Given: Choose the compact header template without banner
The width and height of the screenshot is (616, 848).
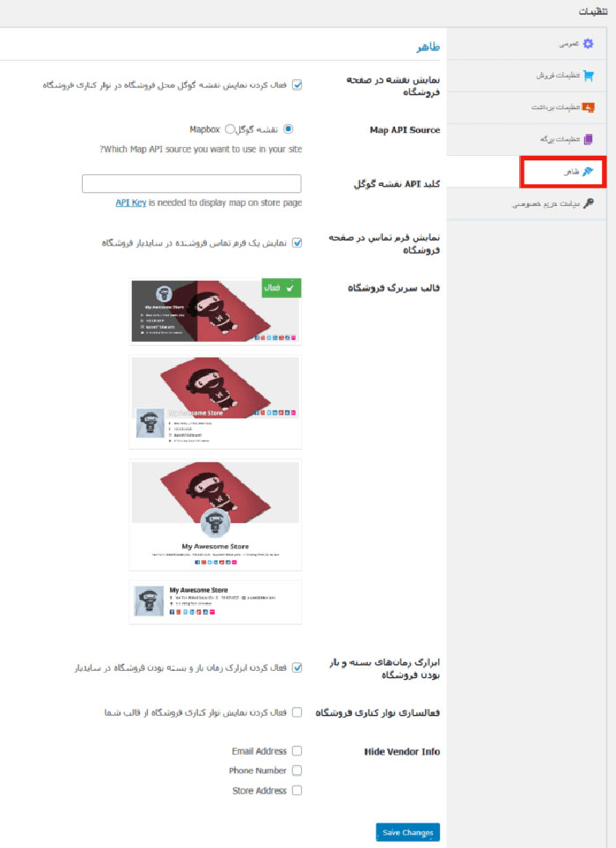Looking at the screenshot, I should coord(215,602).
